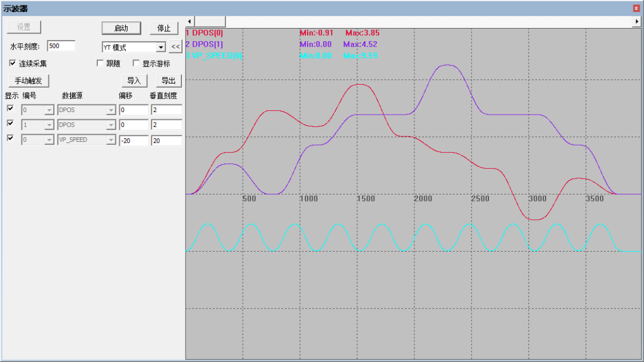
Task: Toggle display checkbox for first DPOS row
Action: click(11, 109)
